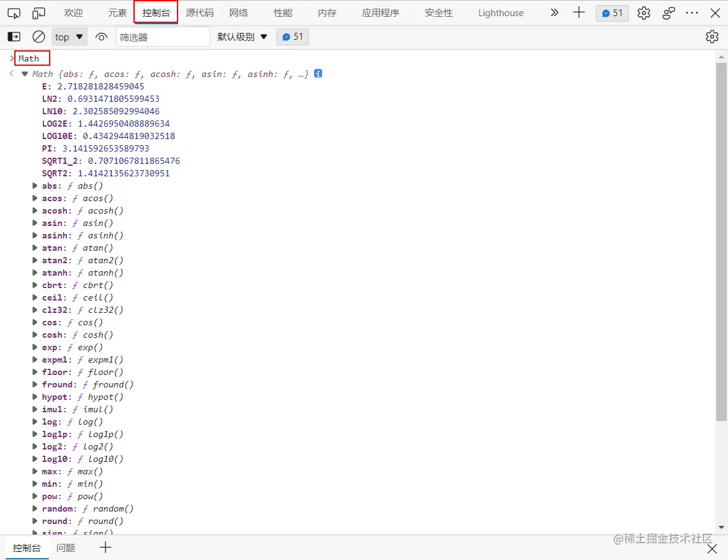This screenshot has height=560, width=728.
Task: Select the SQRT2 property row
Action: click(x=106, y=173)
